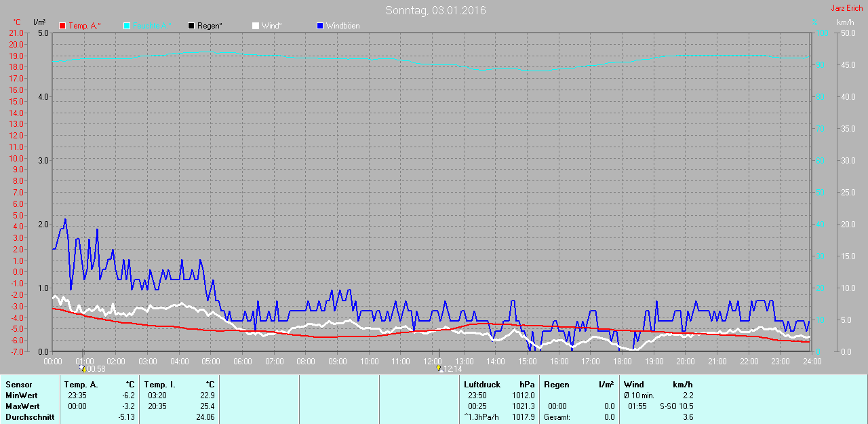Click the S-SO 10.5 wind maximum value

click(675, 406)
